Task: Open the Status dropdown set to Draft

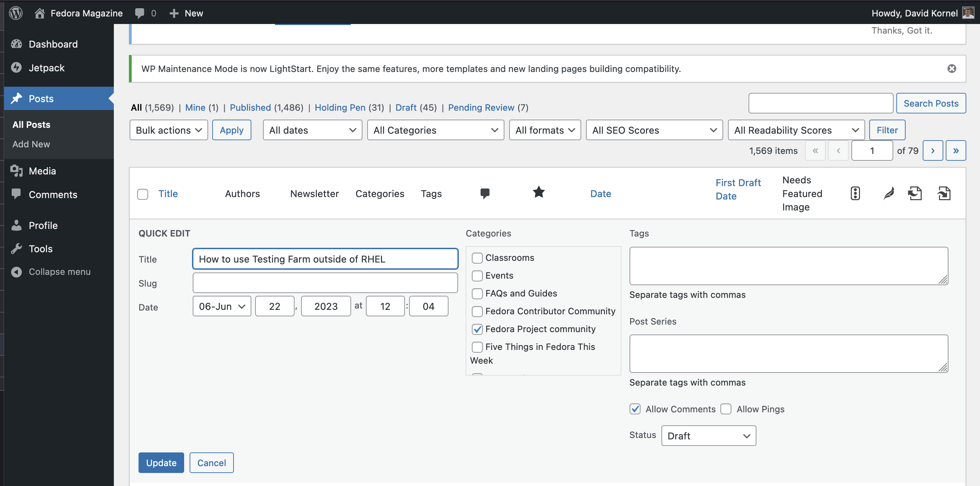Action: click(709, 436)
